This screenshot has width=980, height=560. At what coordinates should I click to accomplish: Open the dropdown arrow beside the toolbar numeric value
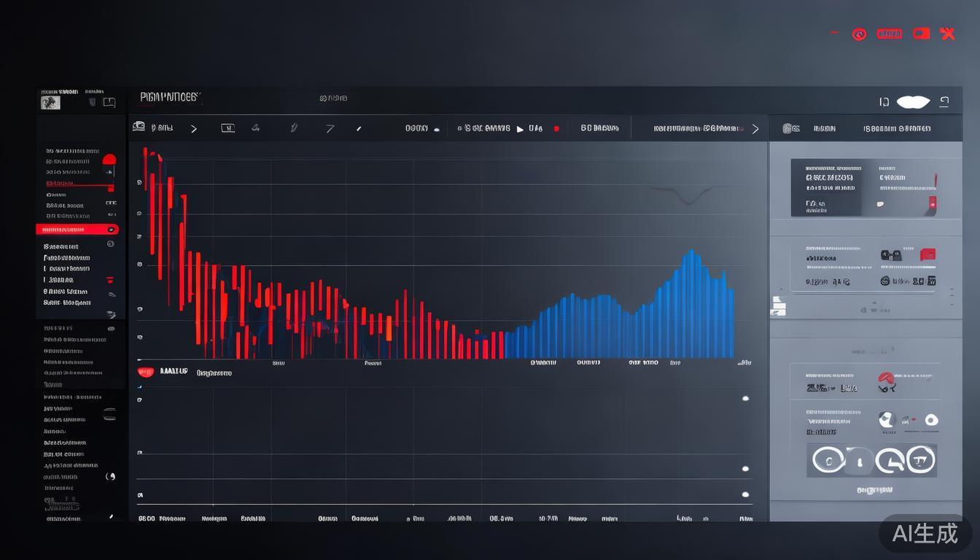coord(437,129)
